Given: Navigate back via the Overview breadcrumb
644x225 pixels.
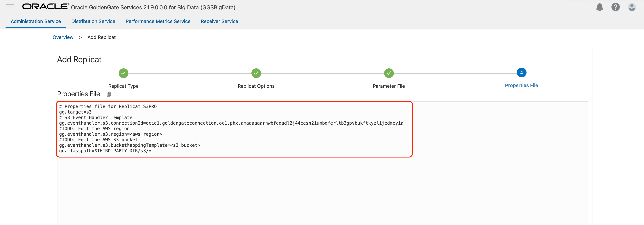Looking at the screenshot, I should tap(63, 37).
